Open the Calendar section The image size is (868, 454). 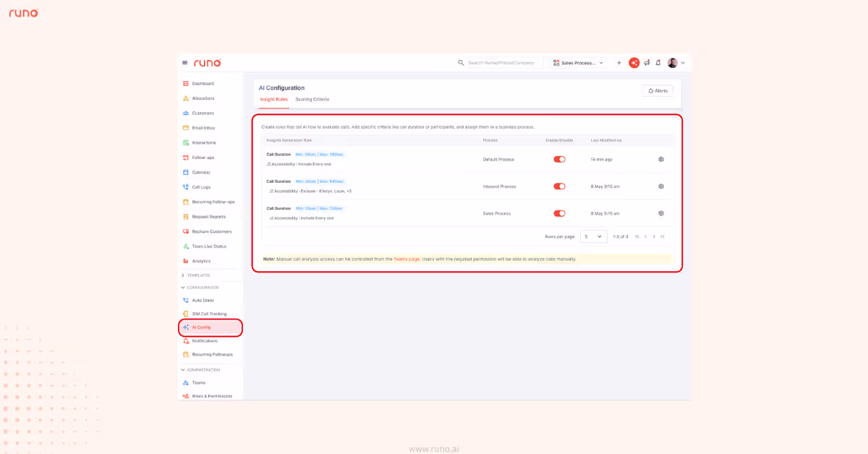[203, 172]
